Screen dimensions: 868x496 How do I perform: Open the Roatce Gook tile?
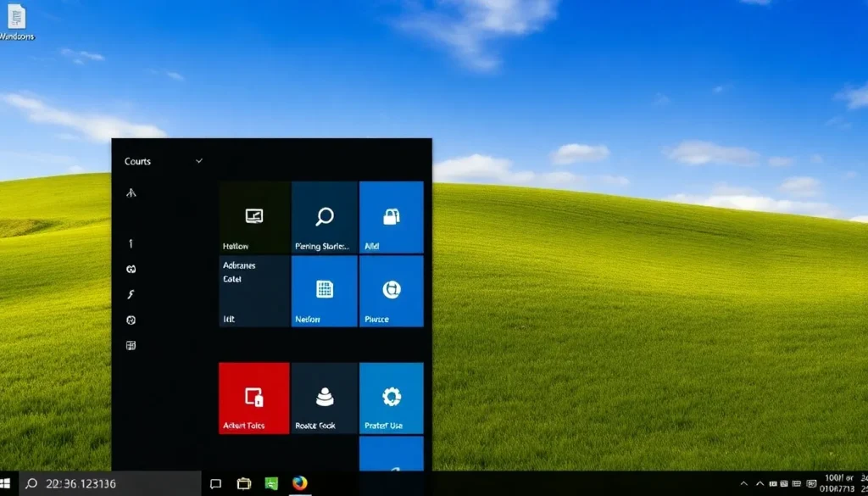click(x=325, y=398)
